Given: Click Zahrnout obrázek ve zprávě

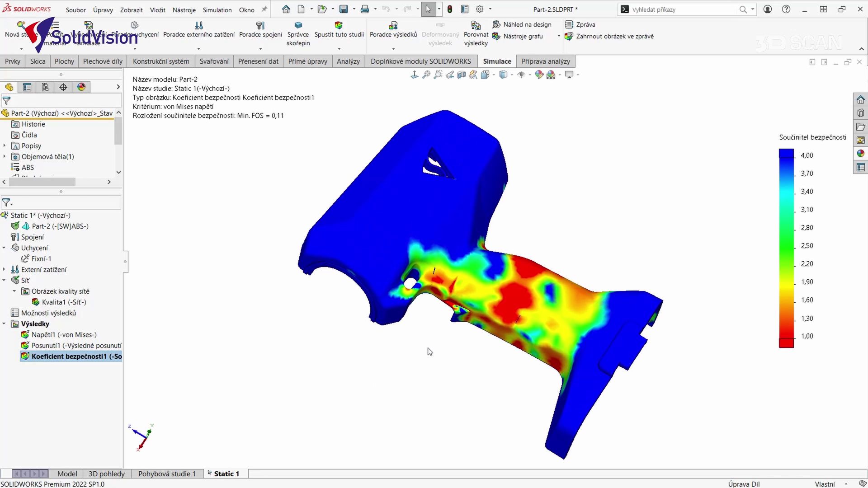Looking at the screenshot, I should [614, 36].
